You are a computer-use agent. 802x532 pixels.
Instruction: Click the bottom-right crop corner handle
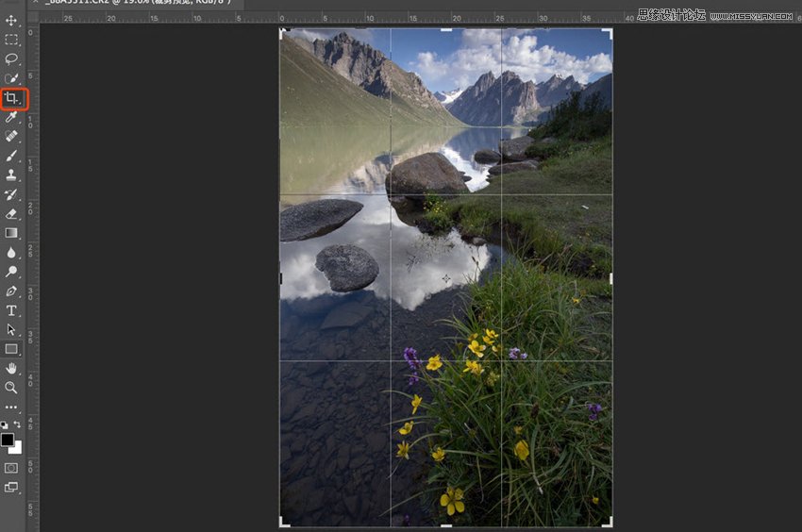click(x=609, y=523)
